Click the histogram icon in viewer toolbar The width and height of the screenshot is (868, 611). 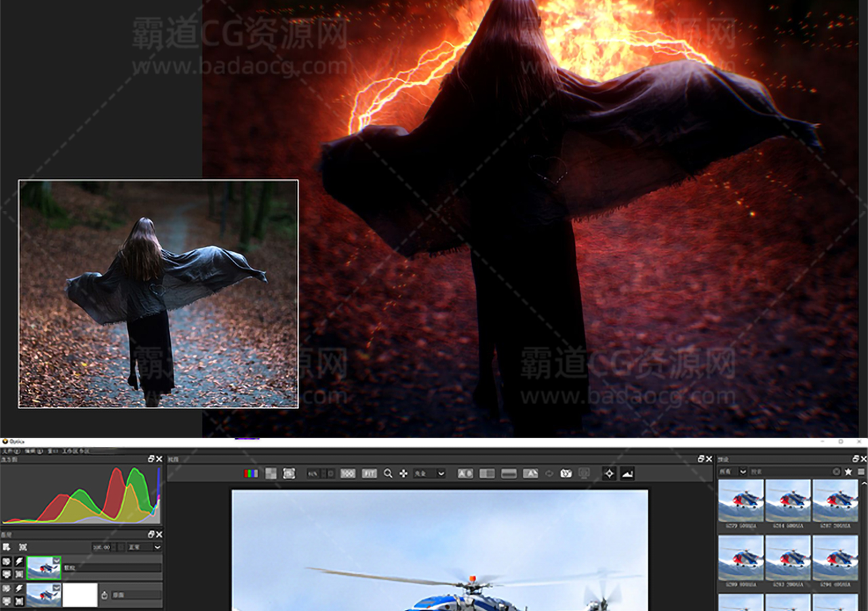pyautogui.click(x=627, y=473)
